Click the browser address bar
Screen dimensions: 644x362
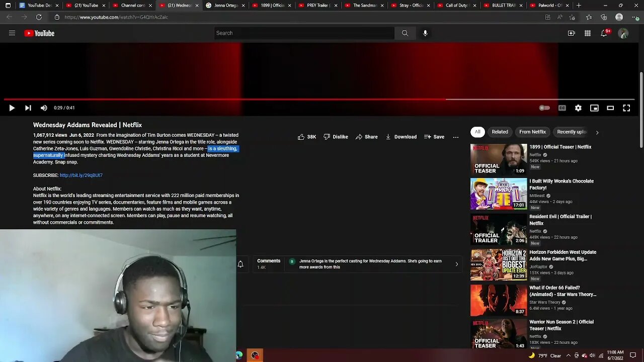click(x=302, y=17)
